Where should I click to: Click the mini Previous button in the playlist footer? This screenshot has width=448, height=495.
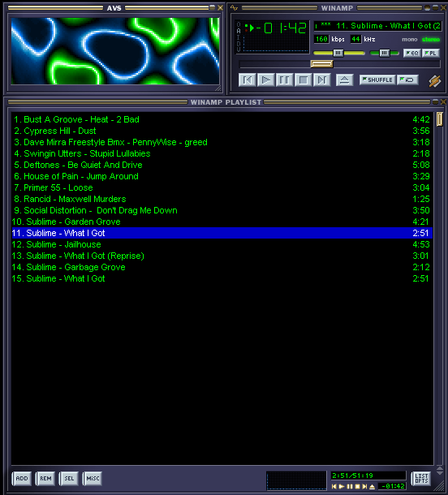tap(334, 486)
